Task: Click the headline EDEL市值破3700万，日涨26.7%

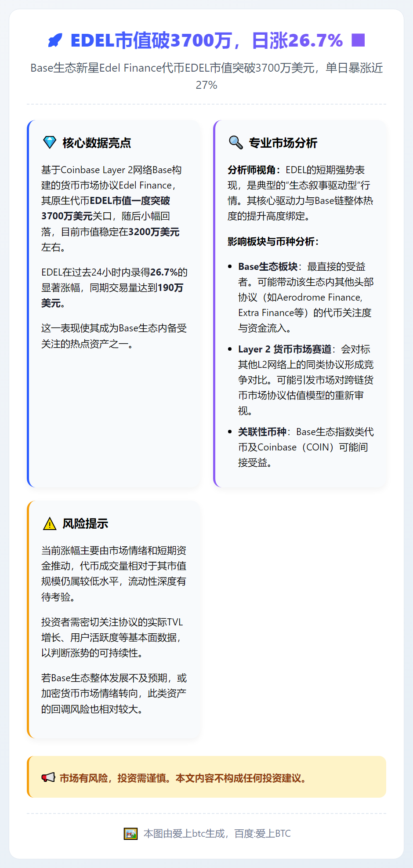Action: tap(206, 40)
